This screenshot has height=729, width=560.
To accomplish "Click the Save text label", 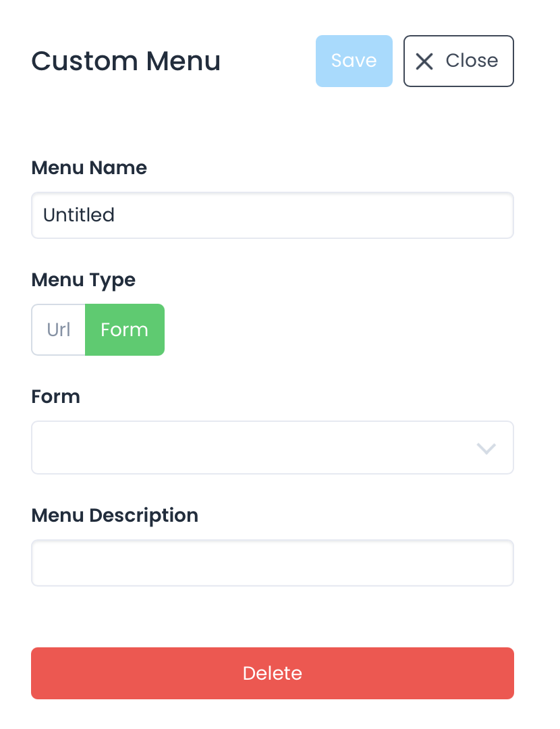I will [x=354, y=61].
